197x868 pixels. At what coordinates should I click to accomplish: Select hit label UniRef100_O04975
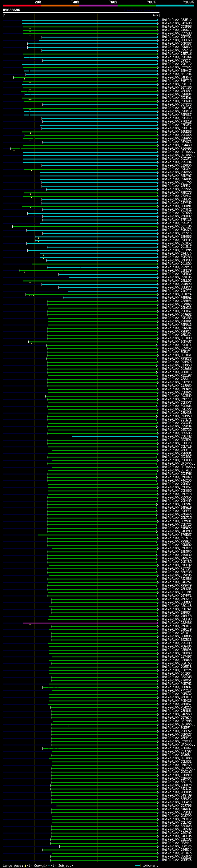point(177,362)
